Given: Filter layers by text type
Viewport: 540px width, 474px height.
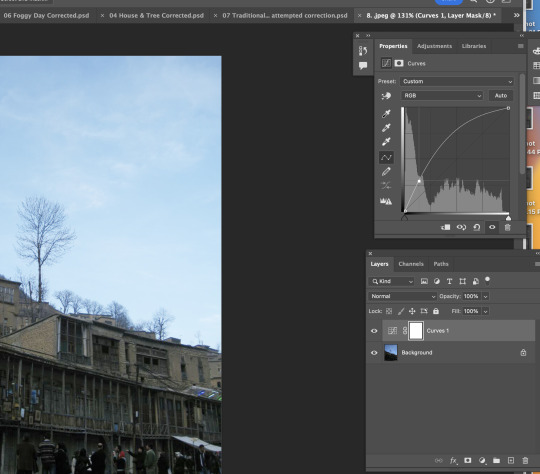Looking at the screenshot, I should [449, 281].
